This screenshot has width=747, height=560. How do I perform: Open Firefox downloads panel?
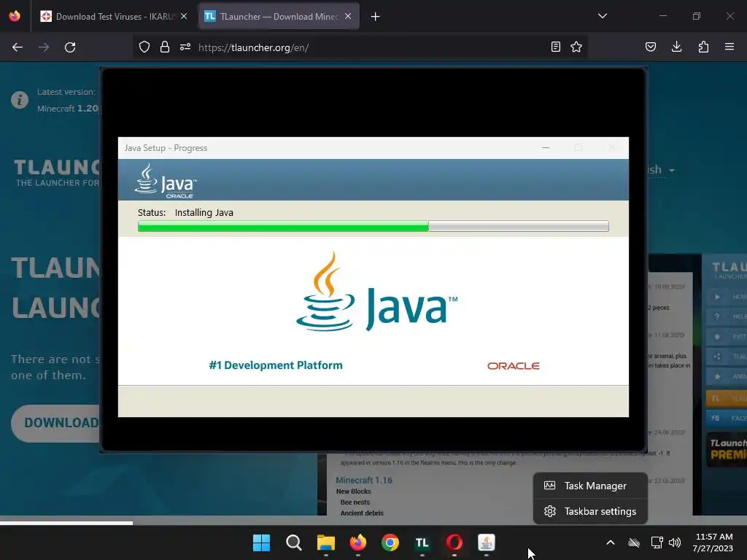[676, 47]
